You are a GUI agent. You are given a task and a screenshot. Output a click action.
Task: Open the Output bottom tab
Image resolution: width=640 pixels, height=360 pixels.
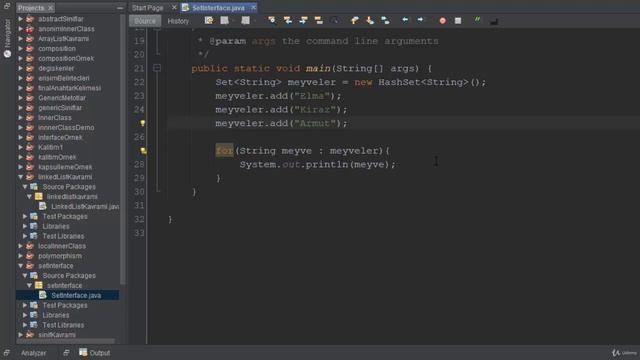[95, 353]
